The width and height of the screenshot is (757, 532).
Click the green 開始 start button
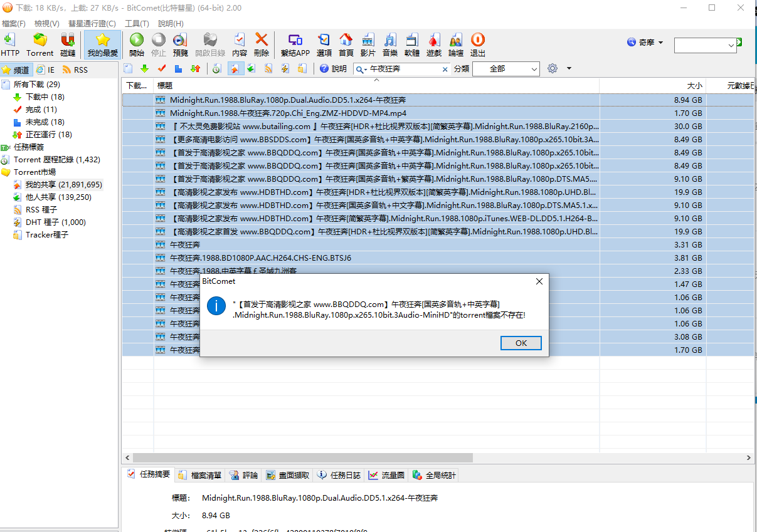(137, 45)
